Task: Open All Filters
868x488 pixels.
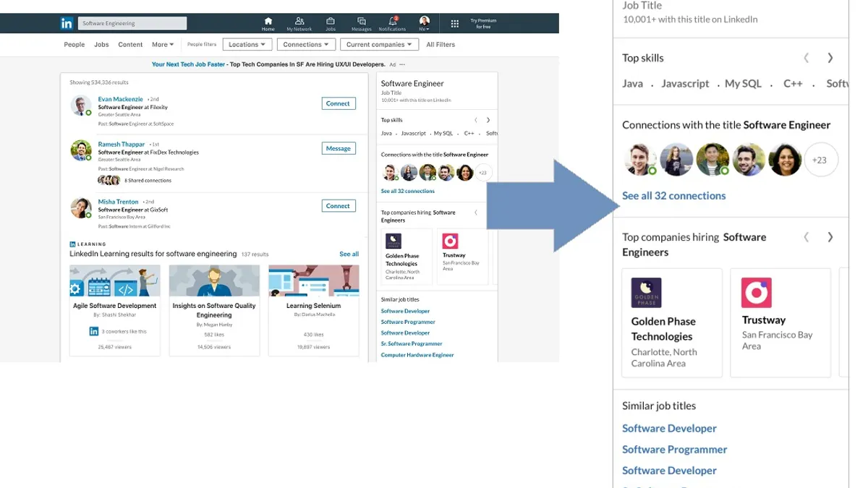Action: tap(441, 45)
